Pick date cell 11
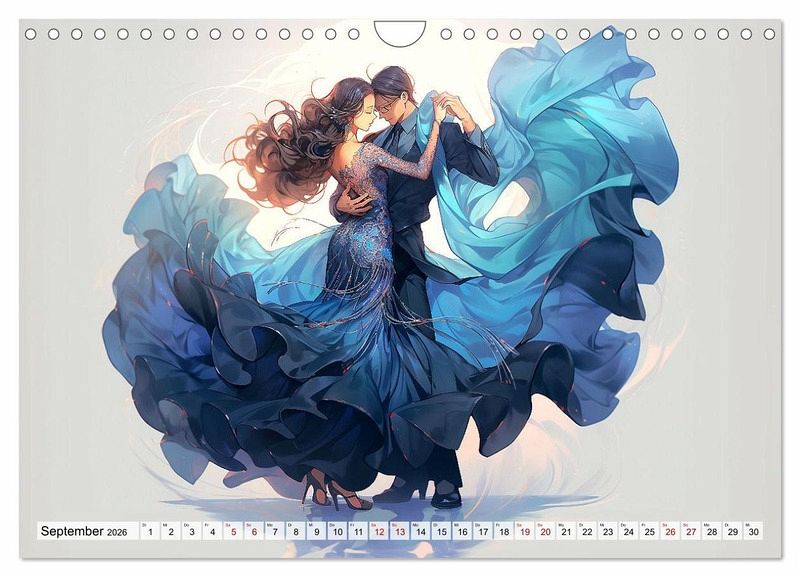 [358, 531]
